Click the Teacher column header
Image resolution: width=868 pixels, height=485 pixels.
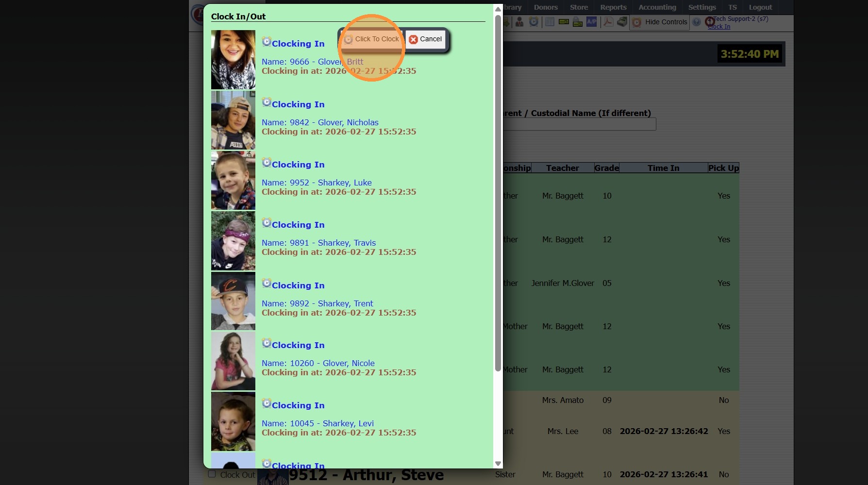(563, 168)
